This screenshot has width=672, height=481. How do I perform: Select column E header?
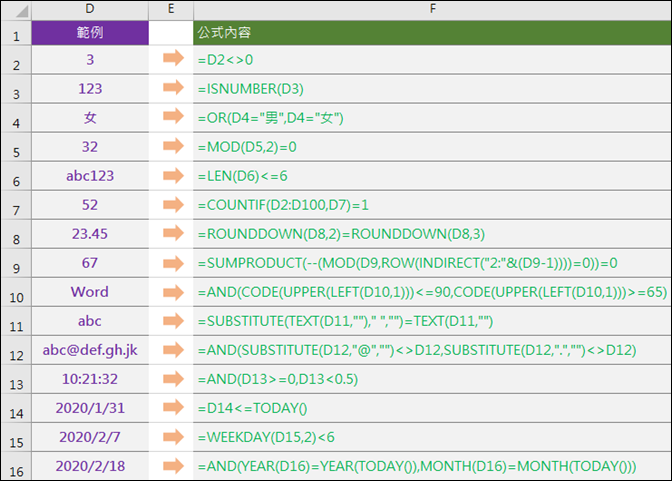171,9
